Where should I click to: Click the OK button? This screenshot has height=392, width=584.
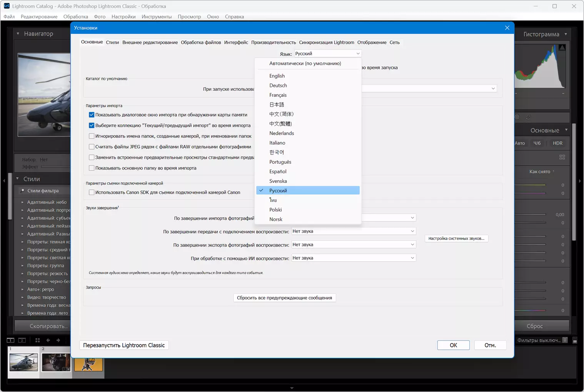[453, 345]
